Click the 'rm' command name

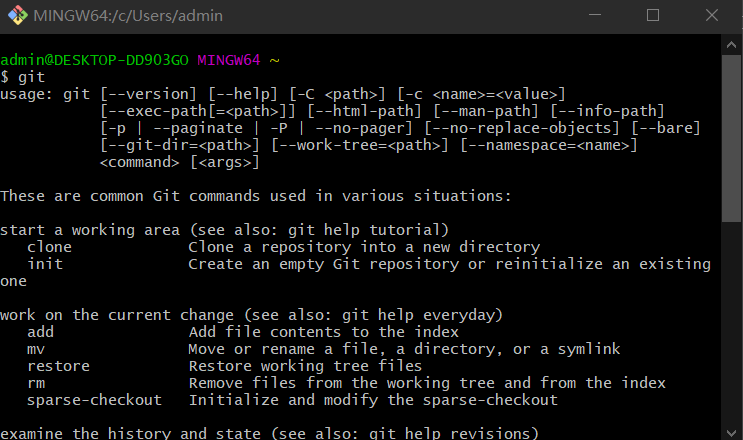[36, 383]
